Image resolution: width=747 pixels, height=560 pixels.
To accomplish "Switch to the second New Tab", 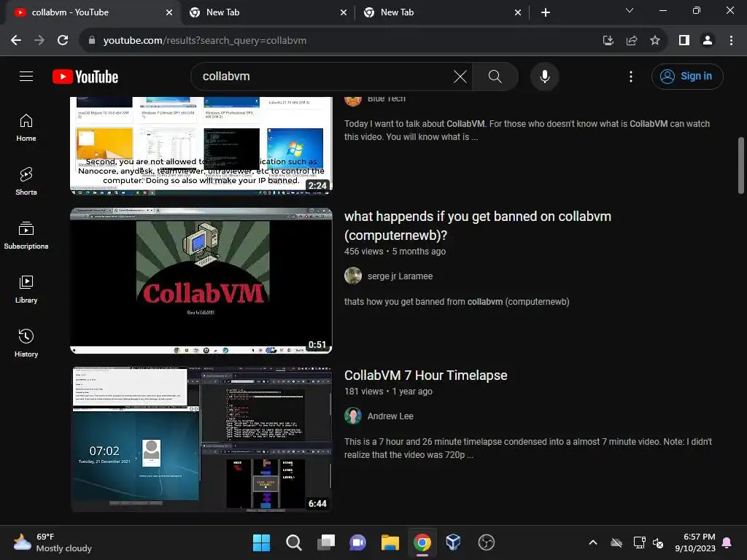I will coord(267,12).
